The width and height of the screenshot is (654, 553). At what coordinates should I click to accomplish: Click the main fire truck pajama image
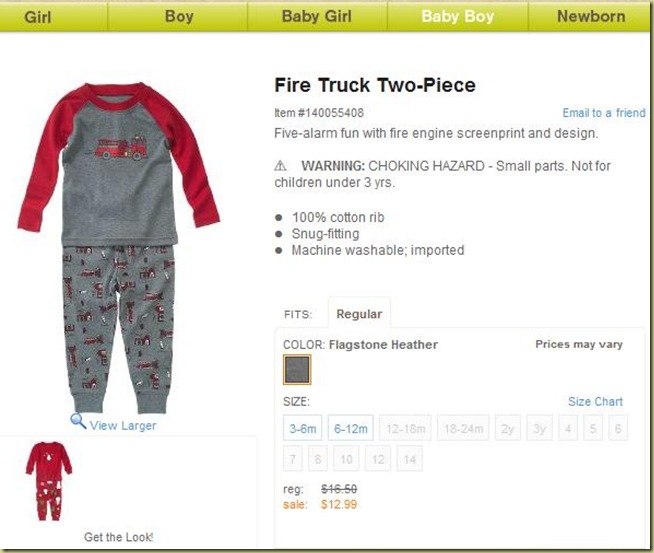pos(119,247)
